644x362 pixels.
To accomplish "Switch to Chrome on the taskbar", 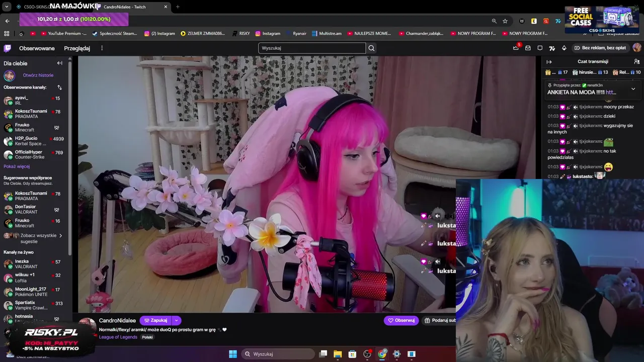I will pyautogui.click(x=382, y=354).
